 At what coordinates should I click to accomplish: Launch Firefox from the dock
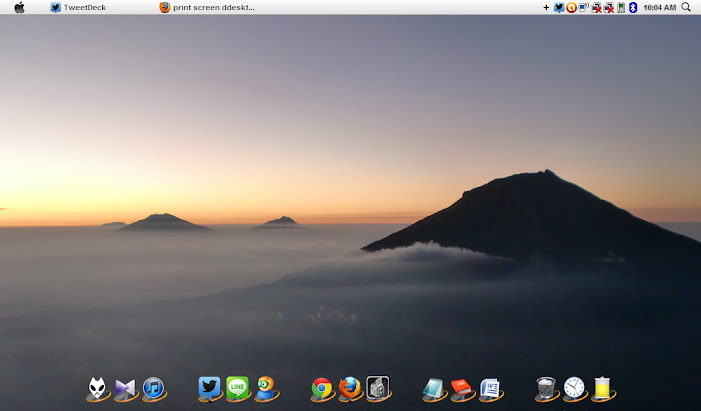[349, 388]
